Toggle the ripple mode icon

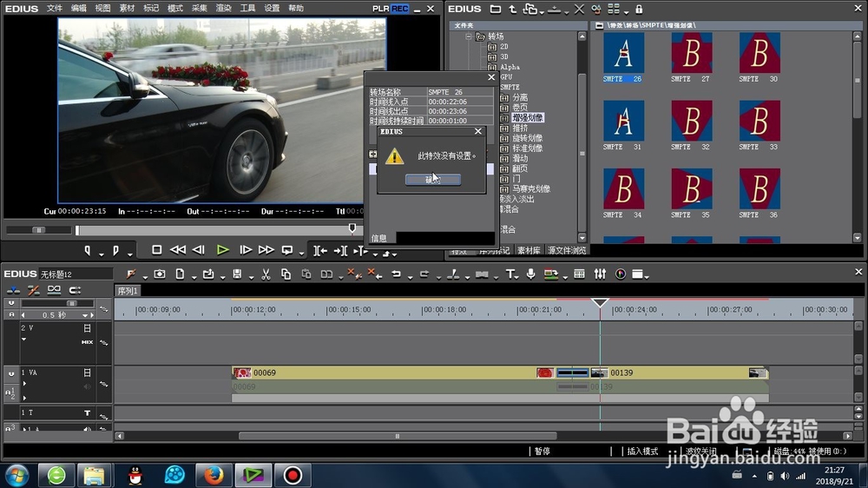pos(33,290)
